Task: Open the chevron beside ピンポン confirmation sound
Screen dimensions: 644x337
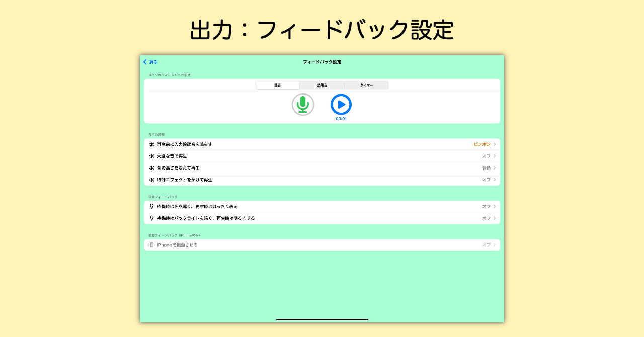Action: pos(494,144)
